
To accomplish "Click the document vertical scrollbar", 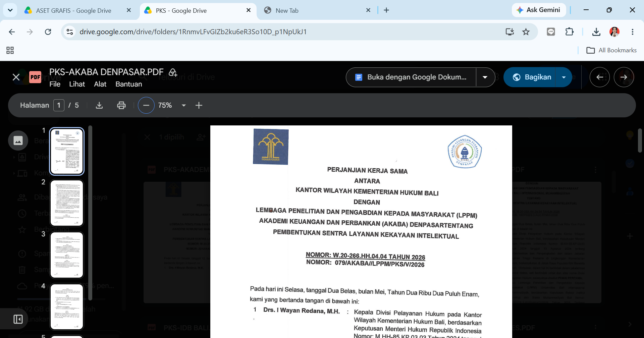I will (640, 140).
